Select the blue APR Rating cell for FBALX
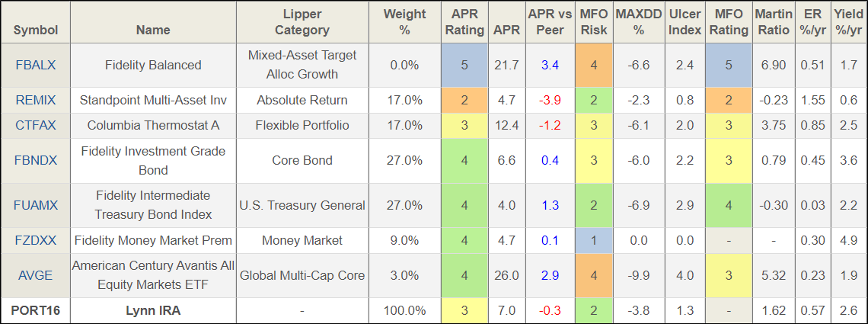The height and width of the screenshot is (324, 868). 464,66
